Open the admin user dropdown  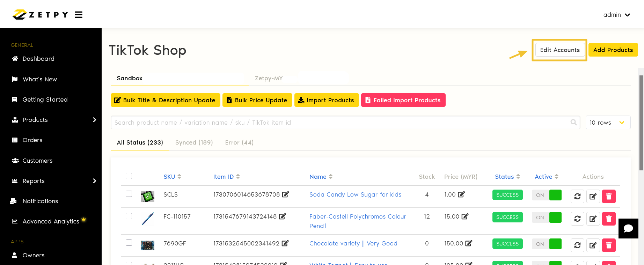616,15
